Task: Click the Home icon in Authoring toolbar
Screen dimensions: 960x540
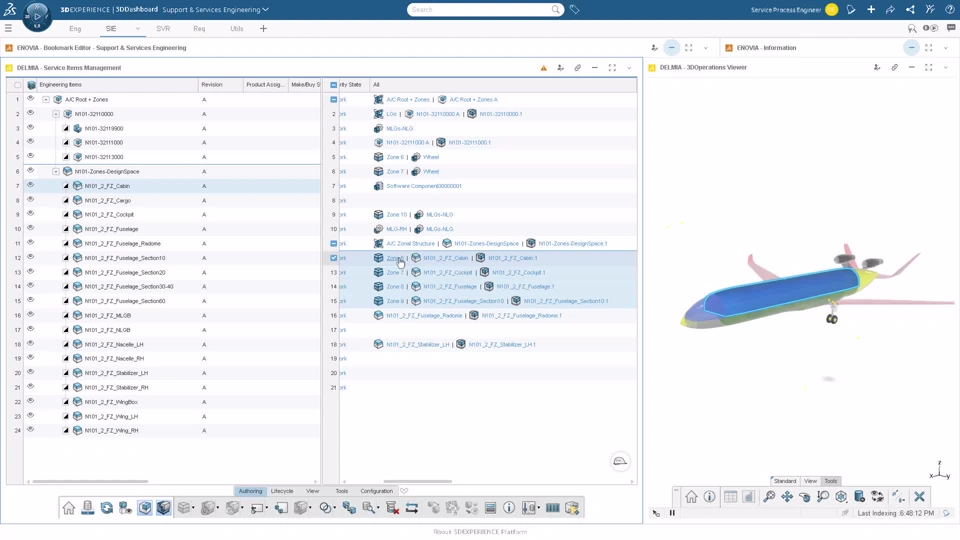Action: pos(69,508)
